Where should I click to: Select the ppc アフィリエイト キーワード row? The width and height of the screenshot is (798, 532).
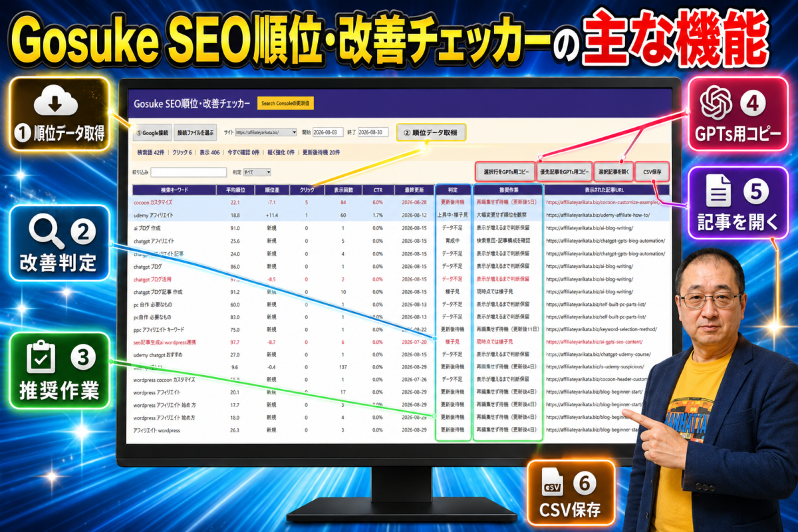[x=401, y=329]
